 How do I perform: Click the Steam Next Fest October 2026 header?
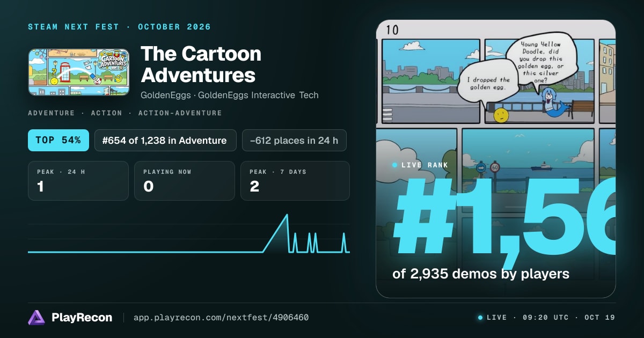(119, 27)
